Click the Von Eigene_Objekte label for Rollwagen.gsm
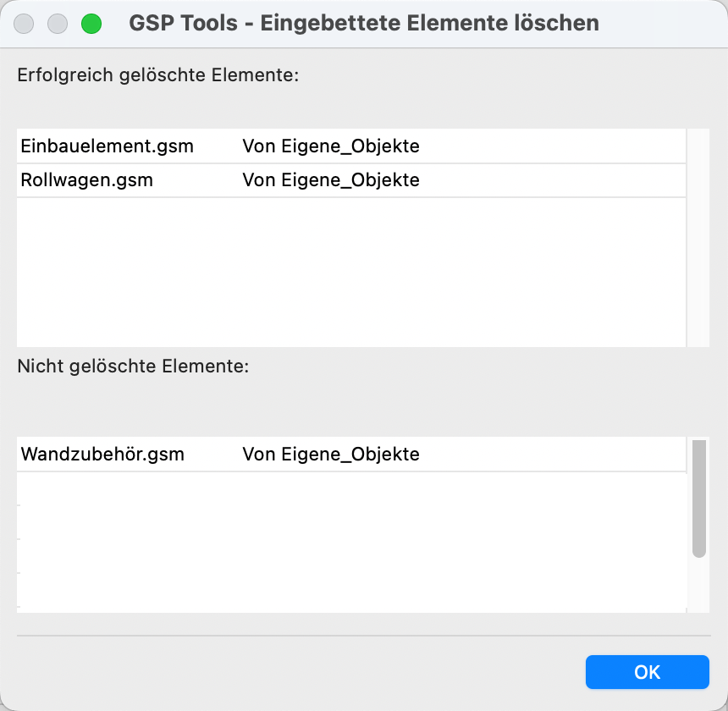The width and height of the screenshot is (728, 711). [330, 180]
